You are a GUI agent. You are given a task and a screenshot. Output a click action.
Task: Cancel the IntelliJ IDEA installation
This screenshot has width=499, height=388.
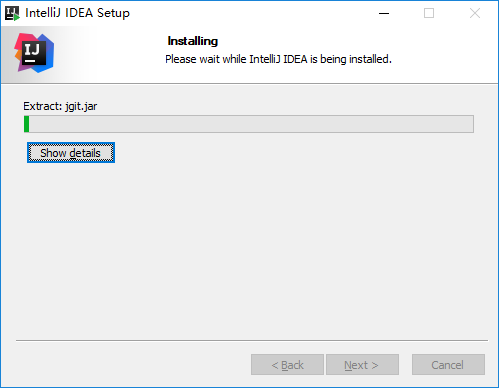[x=448, y=365]
